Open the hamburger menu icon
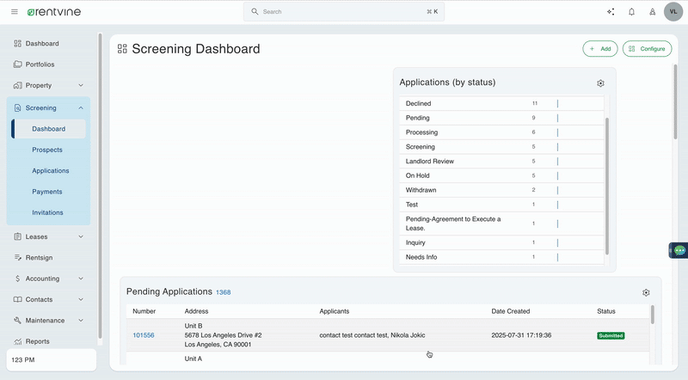Image resolution: width=688 pixels, height=380 pixels. click(x=14, y=12)
